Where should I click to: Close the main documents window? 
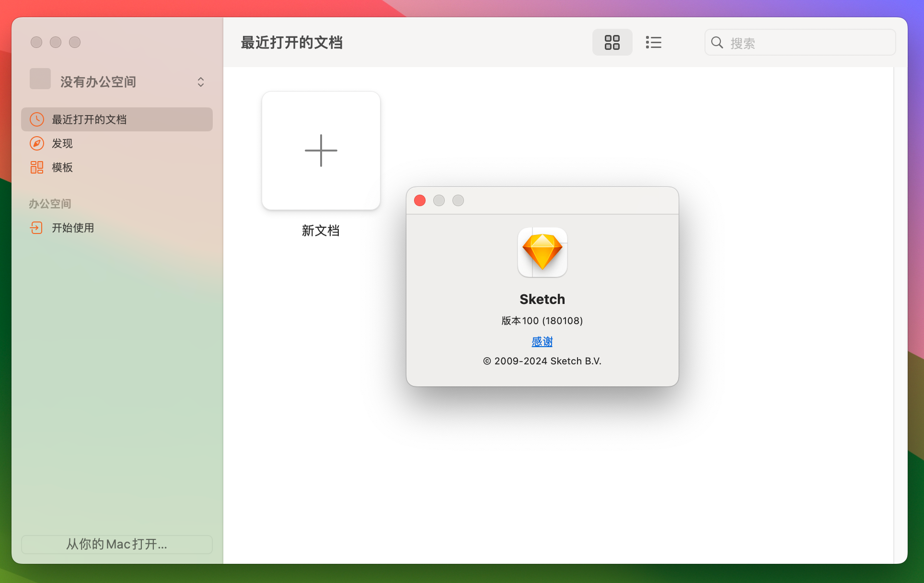click(x=36, y=42)
